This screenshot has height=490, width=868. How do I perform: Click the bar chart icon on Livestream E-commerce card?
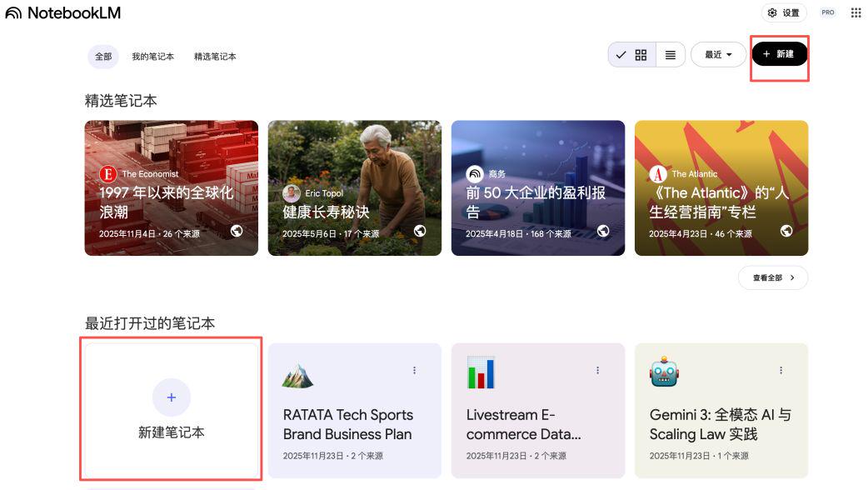(481, 374)
